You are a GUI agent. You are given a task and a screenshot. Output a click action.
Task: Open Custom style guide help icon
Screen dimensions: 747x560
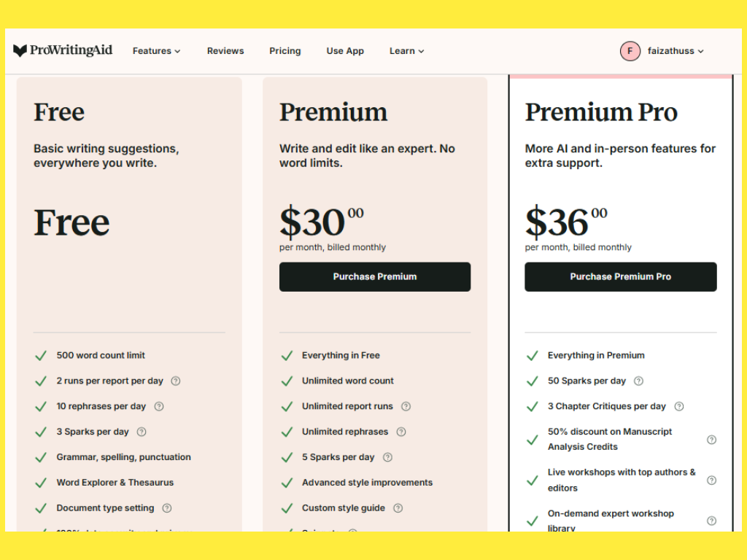(x=398, y=508)
